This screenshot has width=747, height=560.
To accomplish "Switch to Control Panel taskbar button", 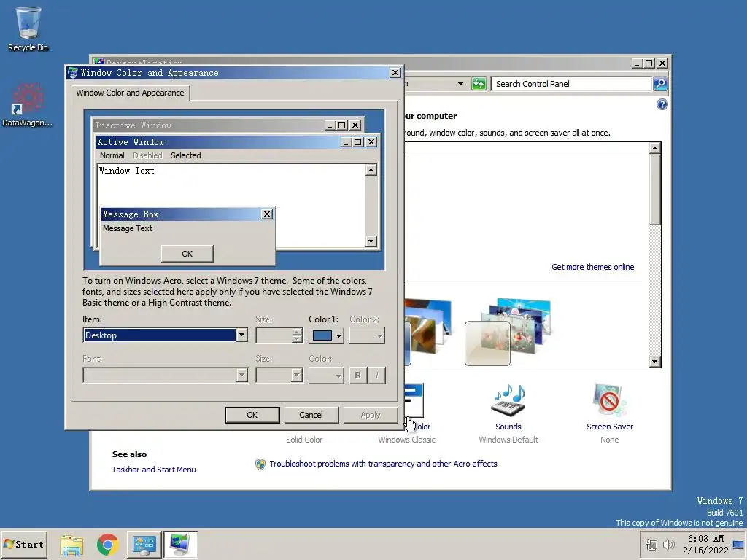I will pyautogui.click(x=144, y=544).
